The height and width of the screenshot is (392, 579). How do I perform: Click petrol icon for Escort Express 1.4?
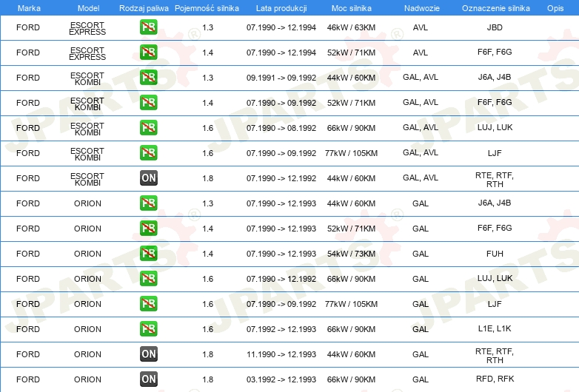[148, 53]
